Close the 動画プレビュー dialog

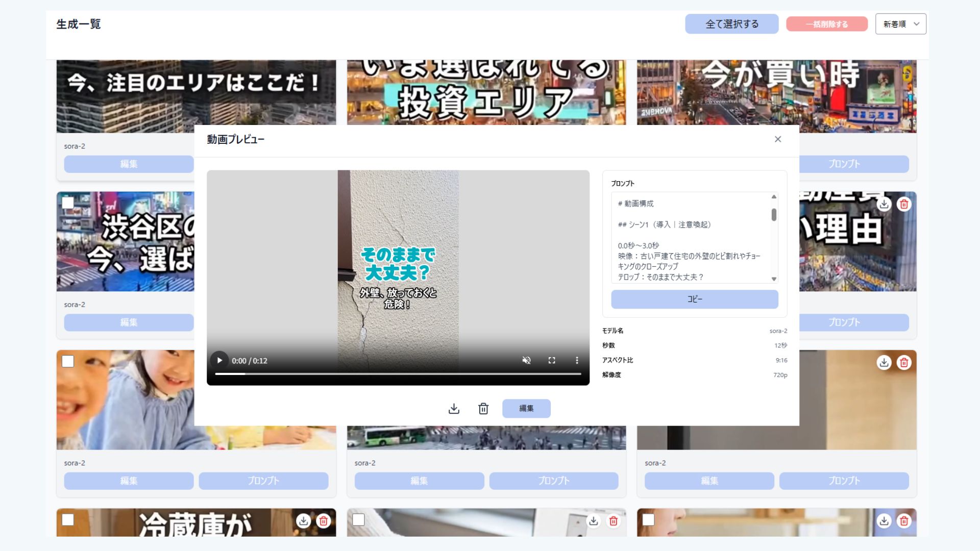pyautogui.click(x=777, y=139)
